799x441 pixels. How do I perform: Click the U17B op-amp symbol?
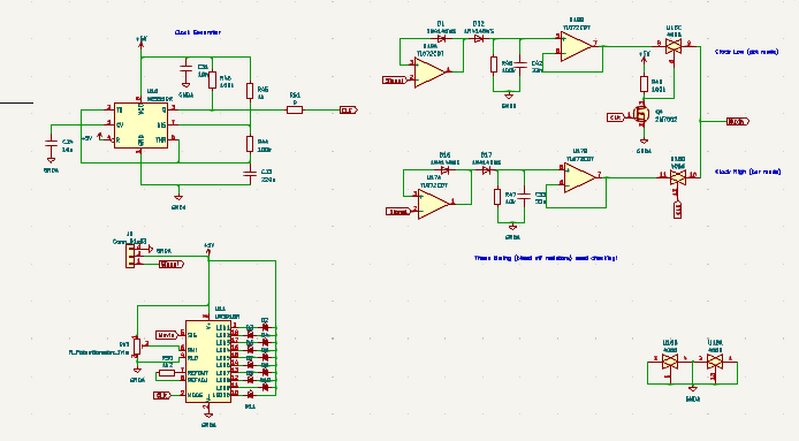tap(578, 179)
